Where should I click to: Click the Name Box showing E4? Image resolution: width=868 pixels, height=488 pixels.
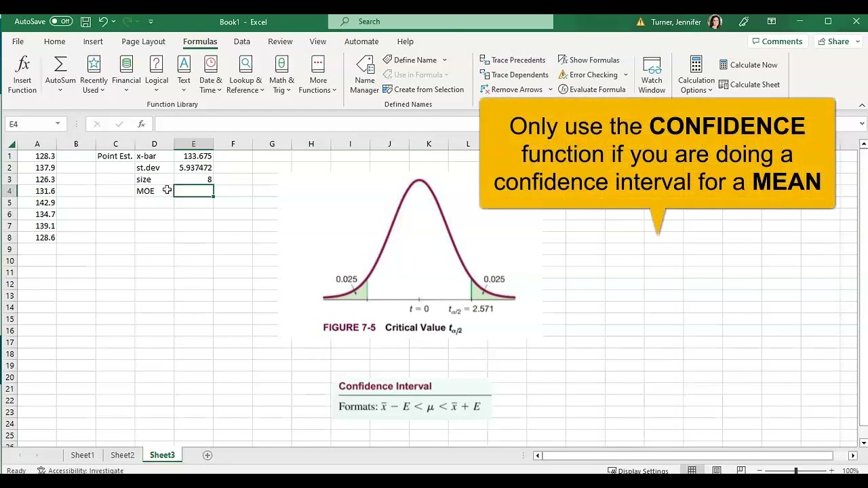click(x=34, y=124)
